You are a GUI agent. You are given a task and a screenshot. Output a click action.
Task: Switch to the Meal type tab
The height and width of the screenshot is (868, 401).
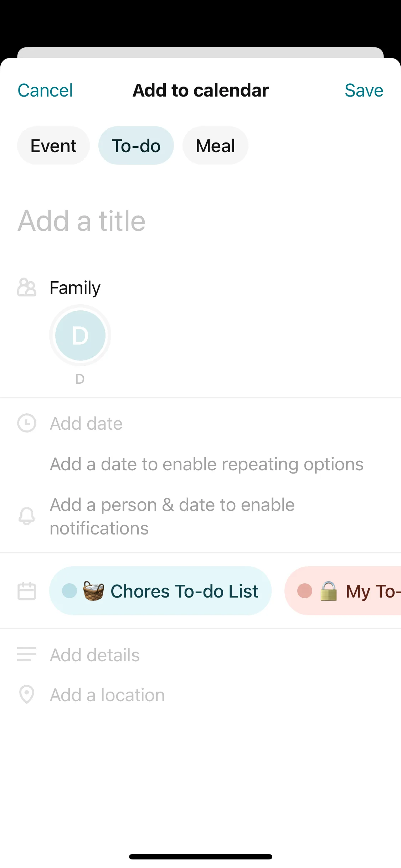point(215,146)
